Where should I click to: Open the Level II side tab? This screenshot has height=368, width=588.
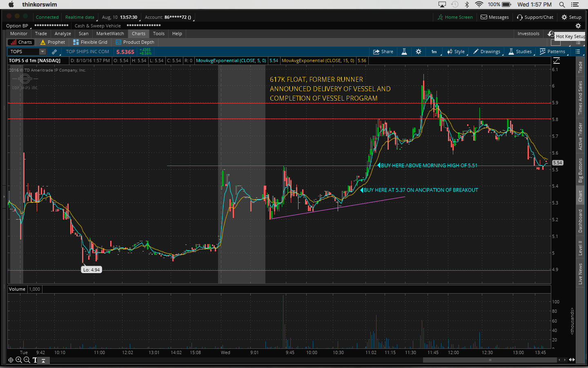tap(580, 248)
